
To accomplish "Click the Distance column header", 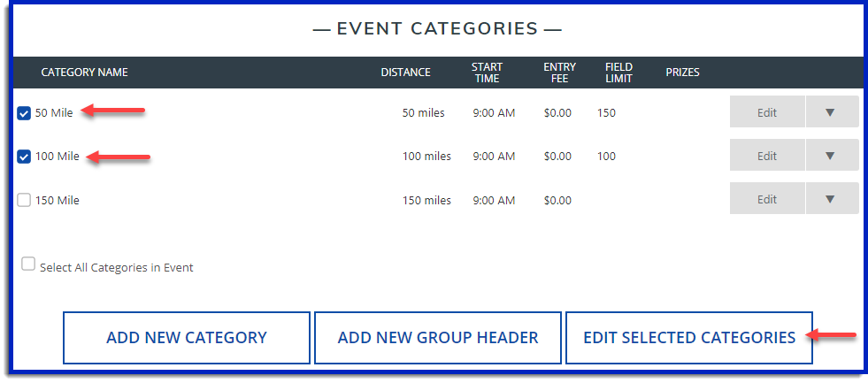I will (x=405, y=73).
